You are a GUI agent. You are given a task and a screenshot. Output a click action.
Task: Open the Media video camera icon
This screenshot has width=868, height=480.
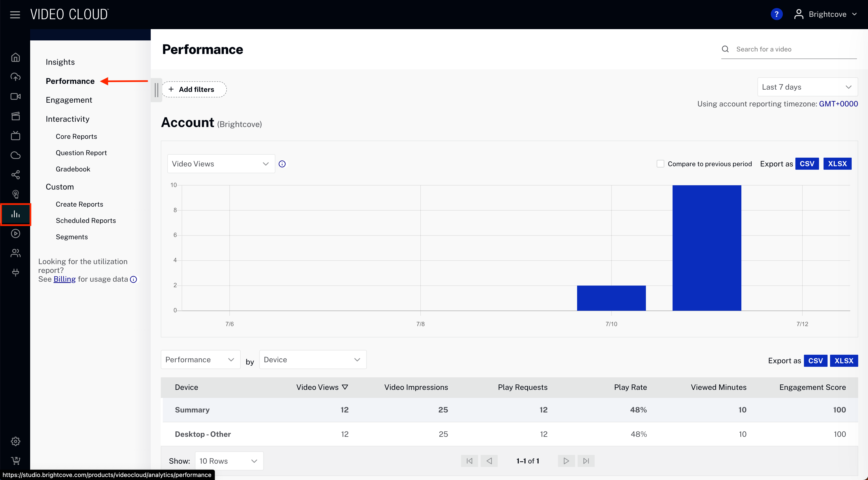click(x=16, y=97)
